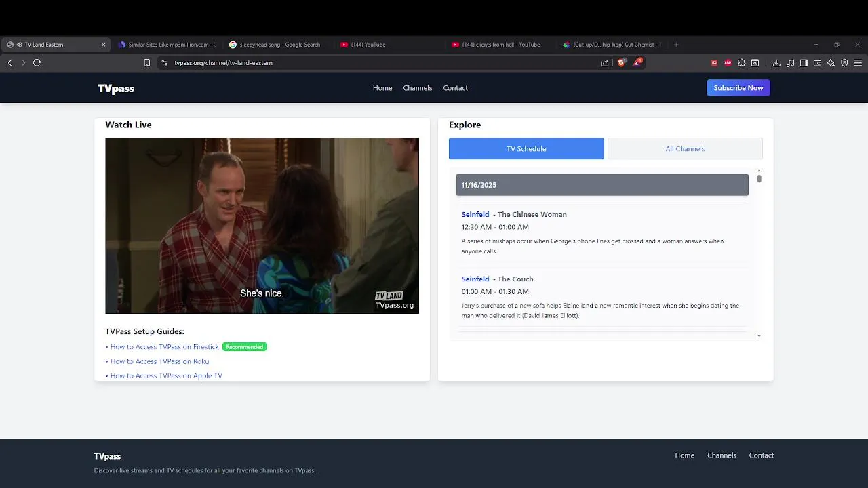This screenshot has width=868, height=488.
Task: Reload the page with the refresh icon
Action: tap(37, 62)
